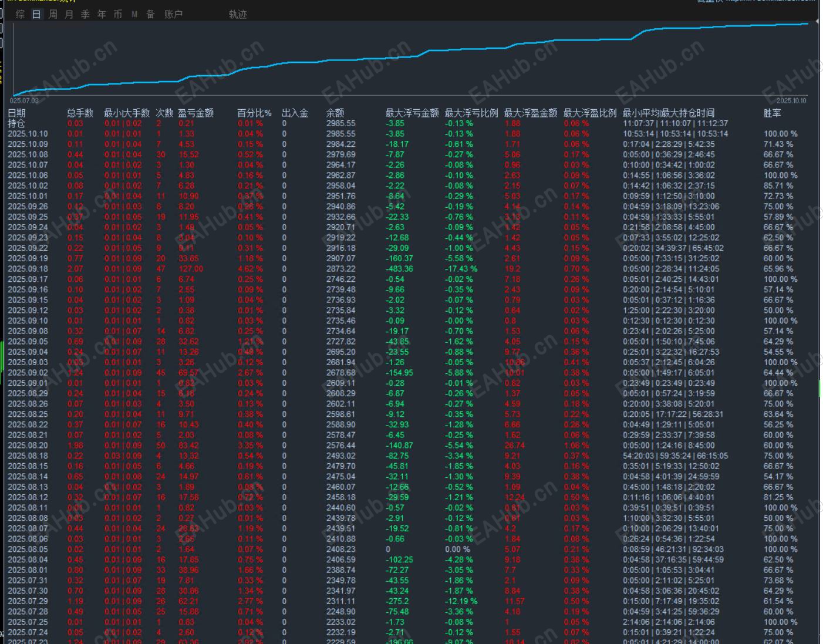Click the 持仓 open positions row
This screenshot has height=644, width=823.
click(x=16, y=123)
